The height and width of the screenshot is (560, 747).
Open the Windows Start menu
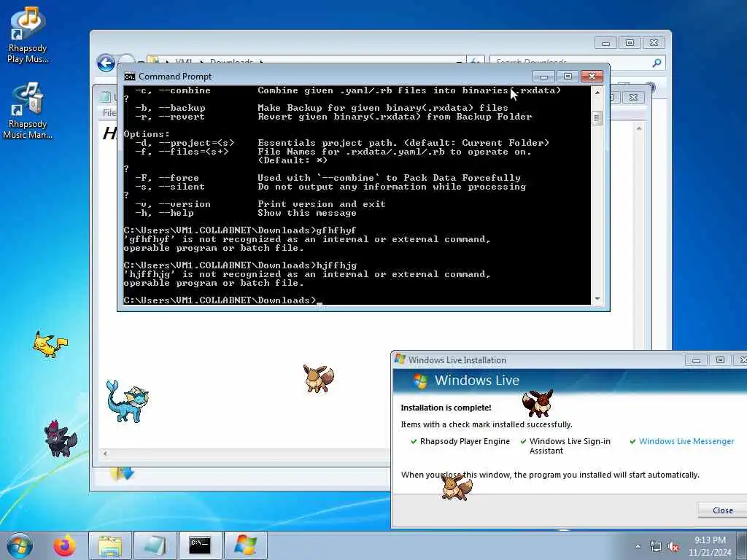click(x=20, y=545)
